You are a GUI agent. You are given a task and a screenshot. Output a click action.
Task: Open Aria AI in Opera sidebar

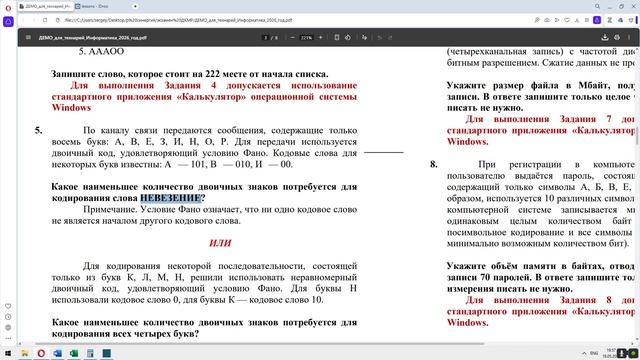click(8, 22)
